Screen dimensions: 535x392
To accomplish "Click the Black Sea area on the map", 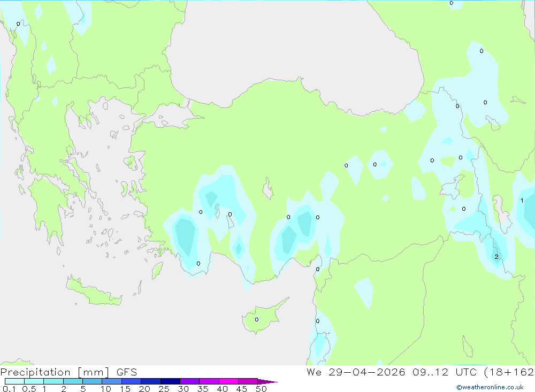I will click(x=293, y=51).
